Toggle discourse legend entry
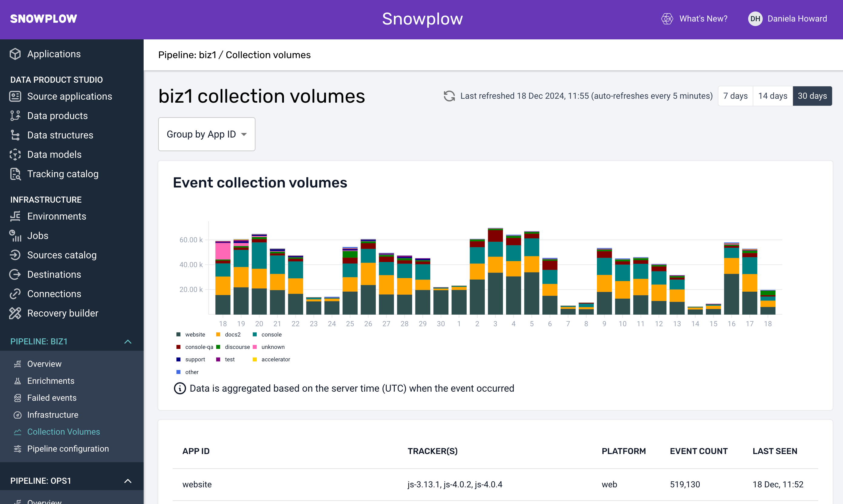The height and width of the screenshot is (504, 843). (233, 347)
